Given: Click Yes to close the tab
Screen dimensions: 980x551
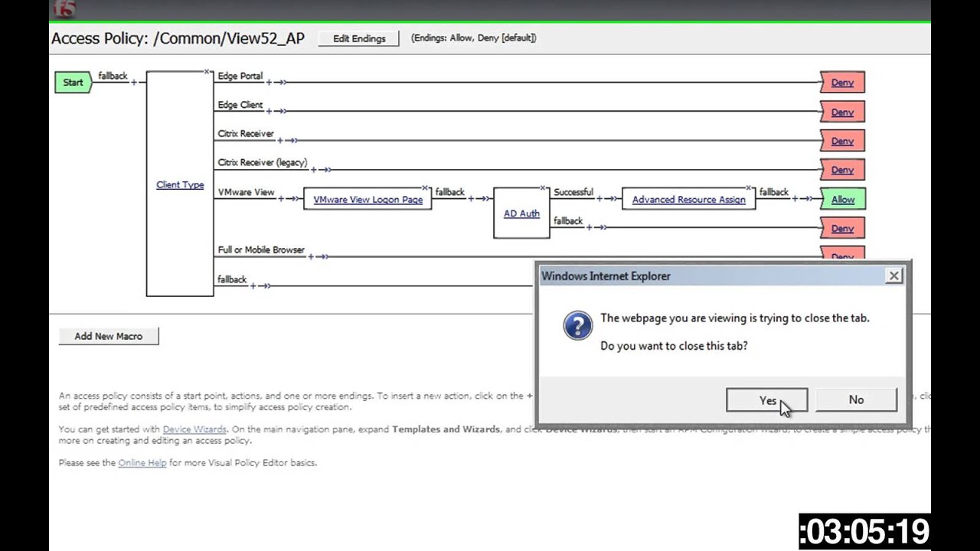Looking at the screenshot, I should pyautogui.click(x=766, y=400).
